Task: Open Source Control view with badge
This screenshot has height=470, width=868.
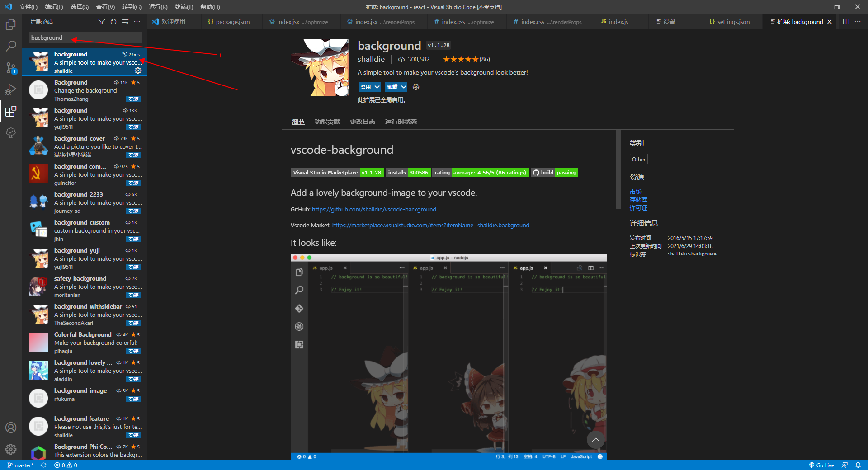Action: coord(11,68)
